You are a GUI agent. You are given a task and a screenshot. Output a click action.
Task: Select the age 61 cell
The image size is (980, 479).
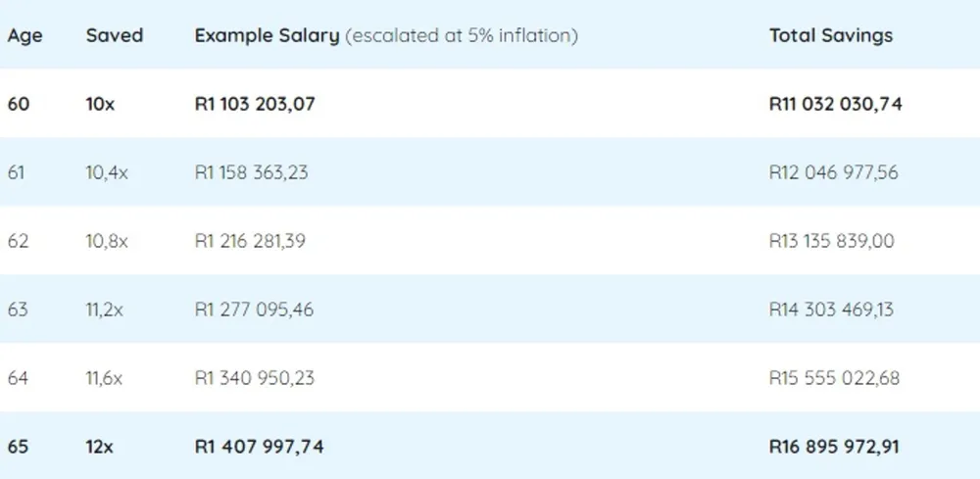pyautogui.click(x=17, y=172)
